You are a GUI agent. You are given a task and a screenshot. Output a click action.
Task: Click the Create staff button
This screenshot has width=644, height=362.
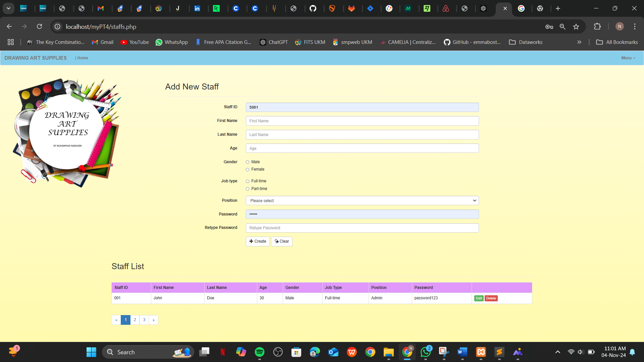pos(258,241)
